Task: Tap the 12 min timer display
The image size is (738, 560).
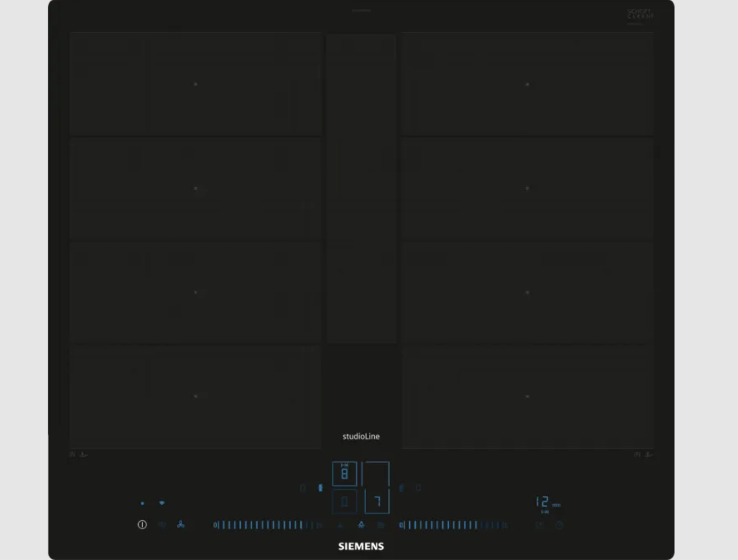Action: click(547, 502)
